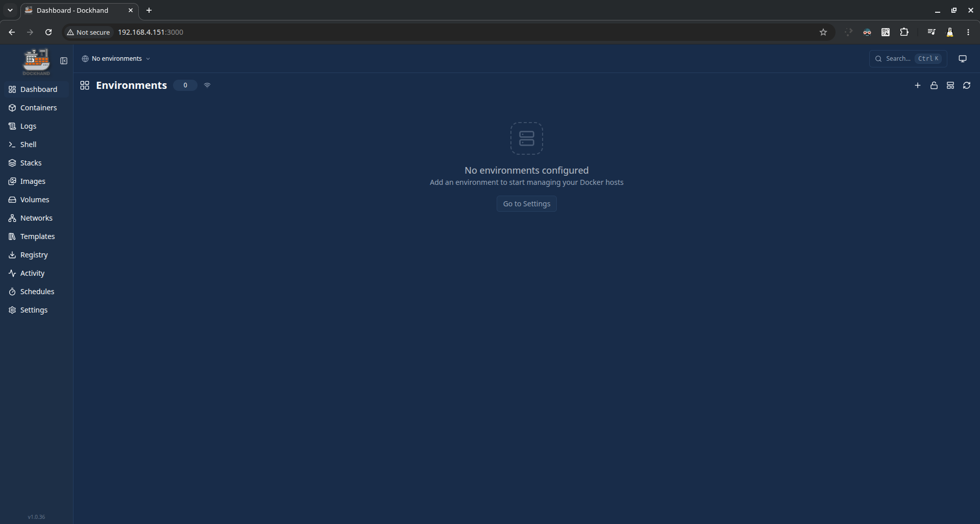The image size is (980, 524).
Task: Open Containers in the sidebar
Action: [x=36, y=108]
